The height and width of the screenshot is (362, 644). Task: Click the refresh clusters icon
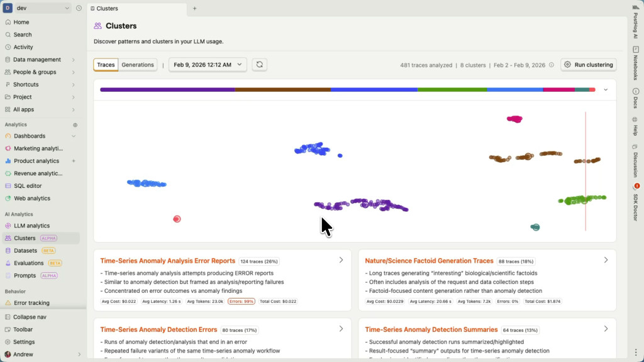(x=260, y=65)
